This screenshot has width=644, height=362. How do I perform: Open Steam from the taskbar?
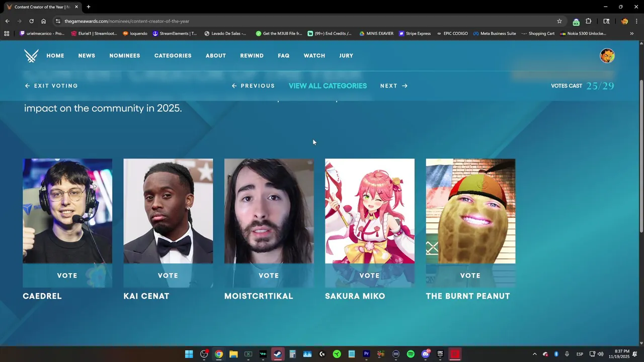coord(278,354)
